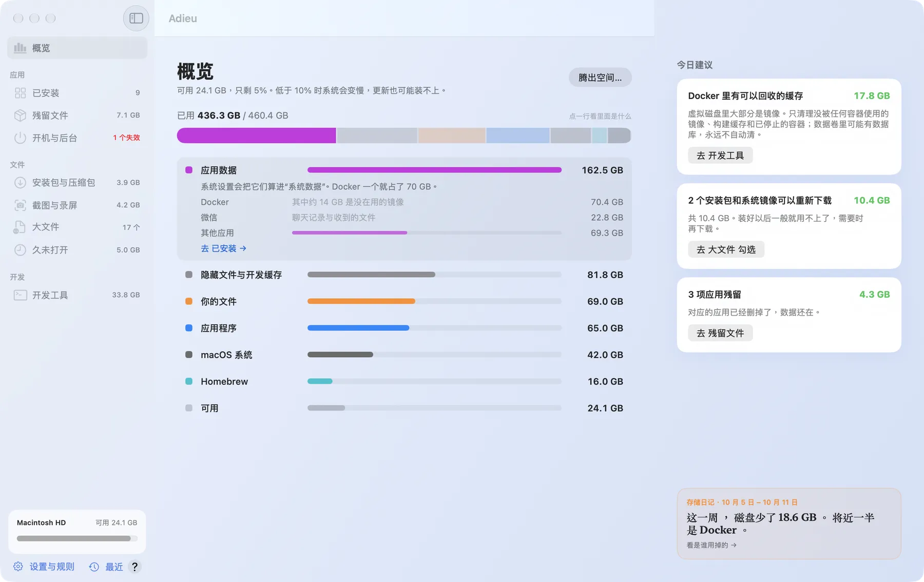Click the purple segment of storage bar
This screenshot has height=582, width=924.
click(x=256, y=135)
